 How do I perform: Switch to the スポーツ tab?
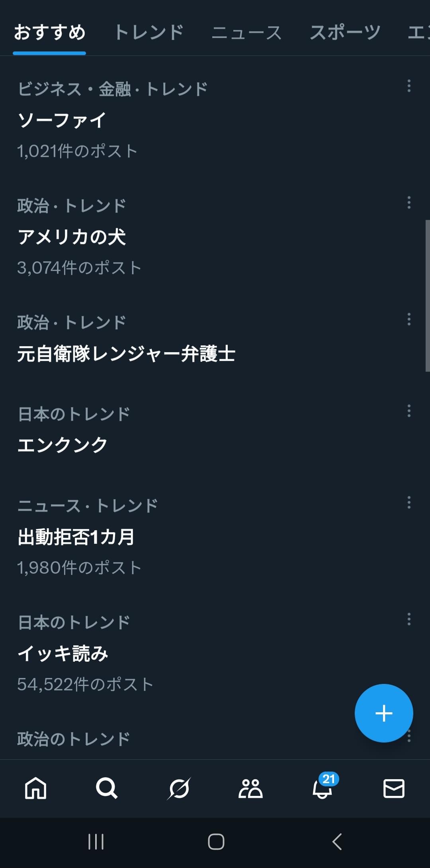(x=345, y=32)
